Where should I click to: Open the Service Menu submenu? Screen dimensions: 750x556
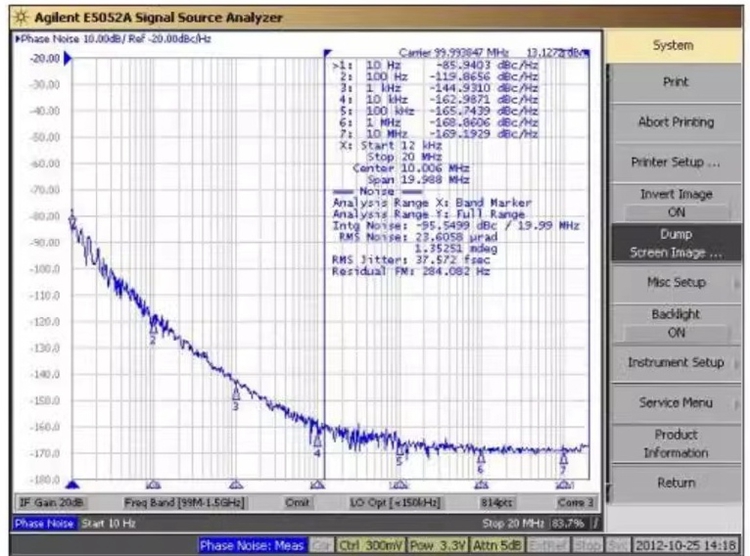coord(675,403)
